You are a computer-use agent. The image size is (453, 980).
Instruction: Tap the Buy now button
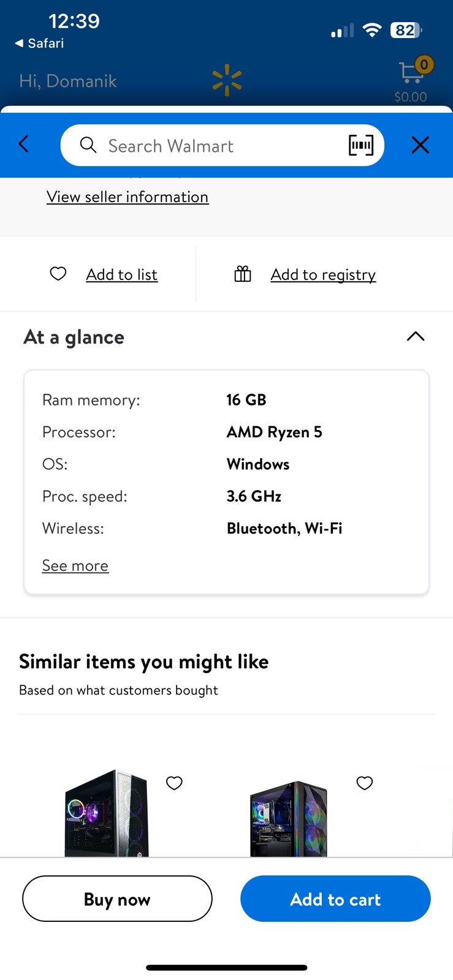coord(117,899)
